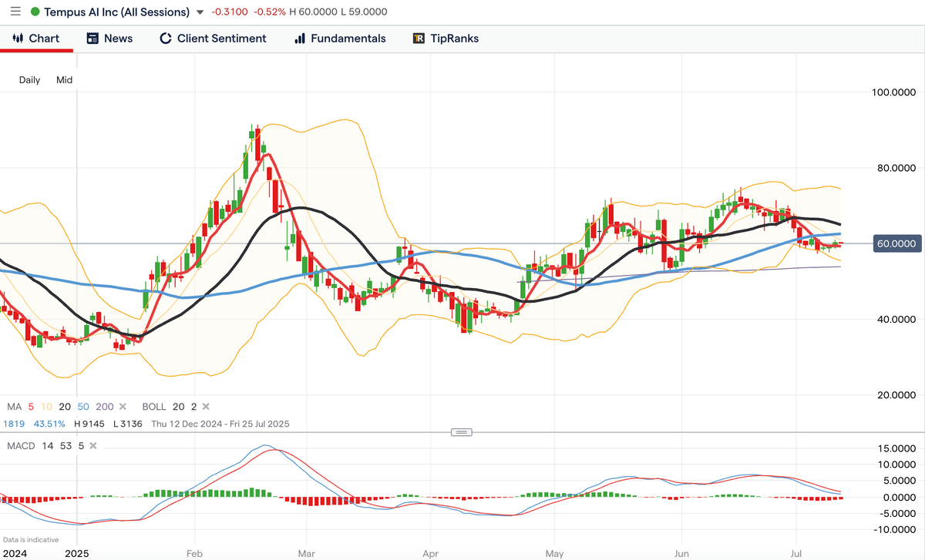Viewport: 925px width, 560px height.
Task: Click the MACD parameter 5
Action: click(80, 445)
